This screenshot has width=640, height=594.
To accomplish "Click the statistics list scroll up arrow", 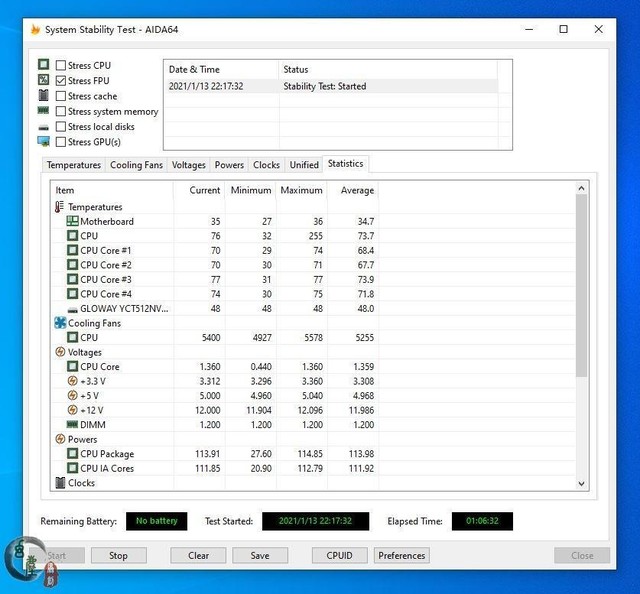I will pyautogui.click(x=581, y=188).
